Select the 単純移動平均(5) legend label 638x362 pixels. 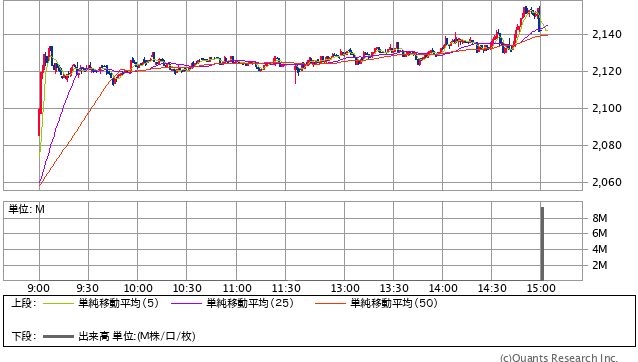coord(118,303)
